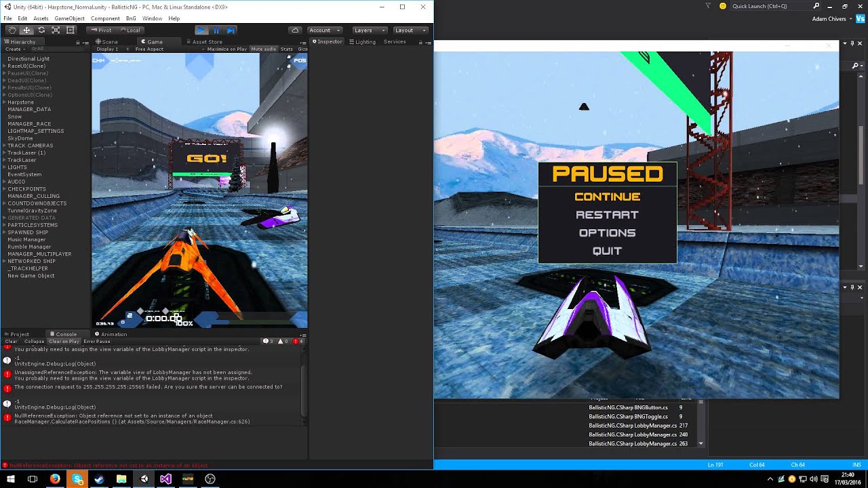Click the Step frame button in Unity
The image size is (868, 488).
231,30
